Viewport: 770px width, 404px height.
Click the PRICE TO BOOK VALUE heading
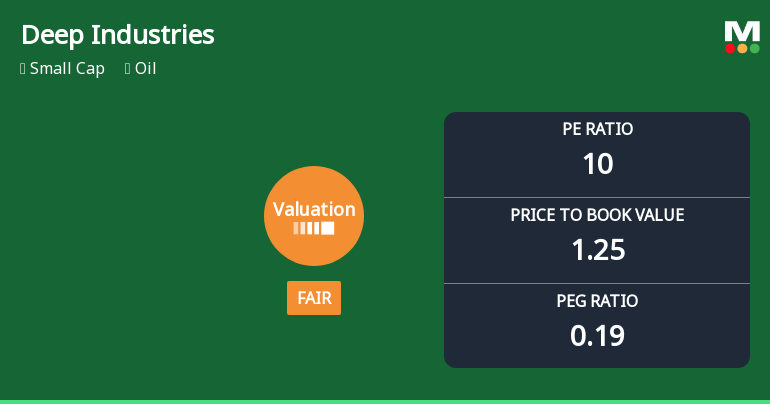tap(597, 215)
